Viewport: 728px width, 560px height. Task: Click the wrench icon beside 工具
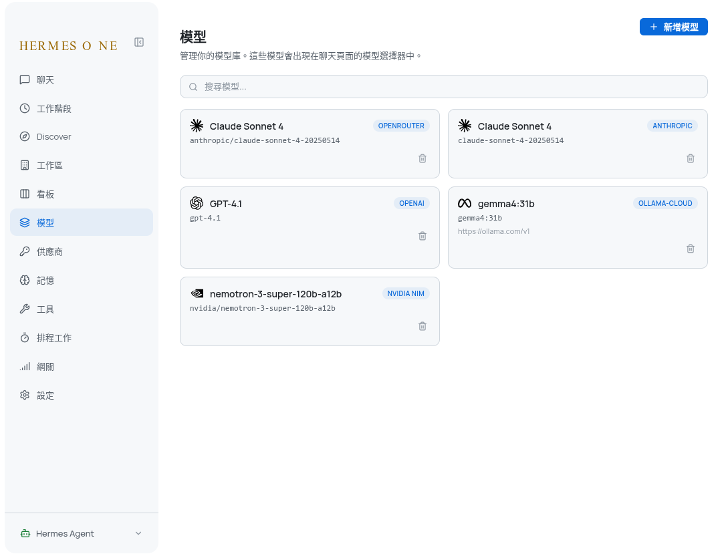tap(25, 309)
